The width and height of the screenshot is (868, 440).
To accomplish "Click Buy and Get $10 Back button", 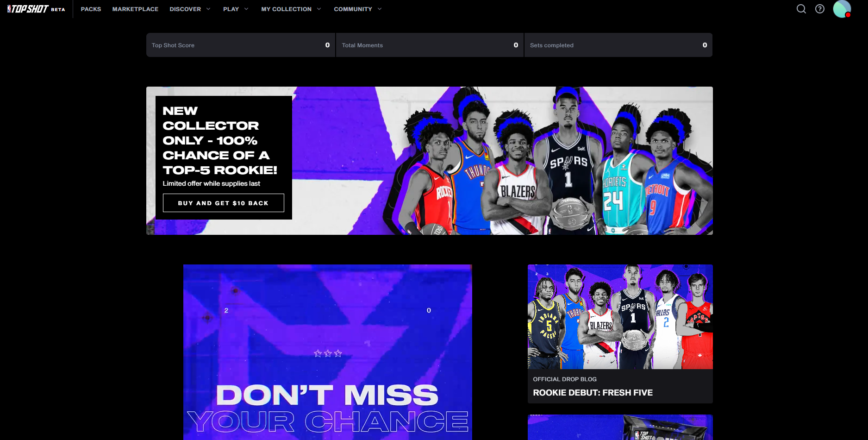I will tap(223, 203).
